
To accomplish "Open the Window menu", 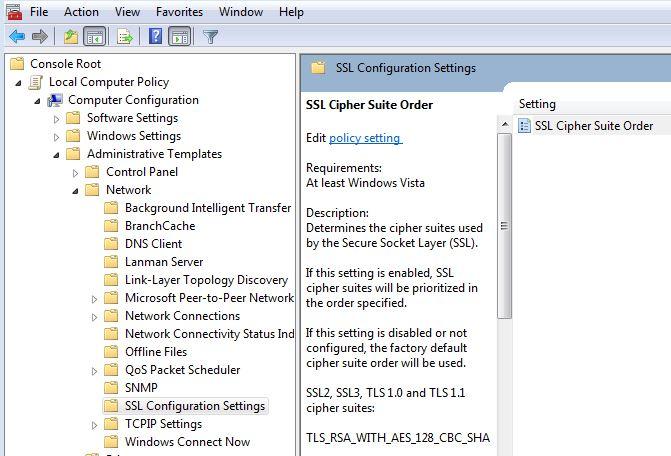I will [x=241, y=12].
